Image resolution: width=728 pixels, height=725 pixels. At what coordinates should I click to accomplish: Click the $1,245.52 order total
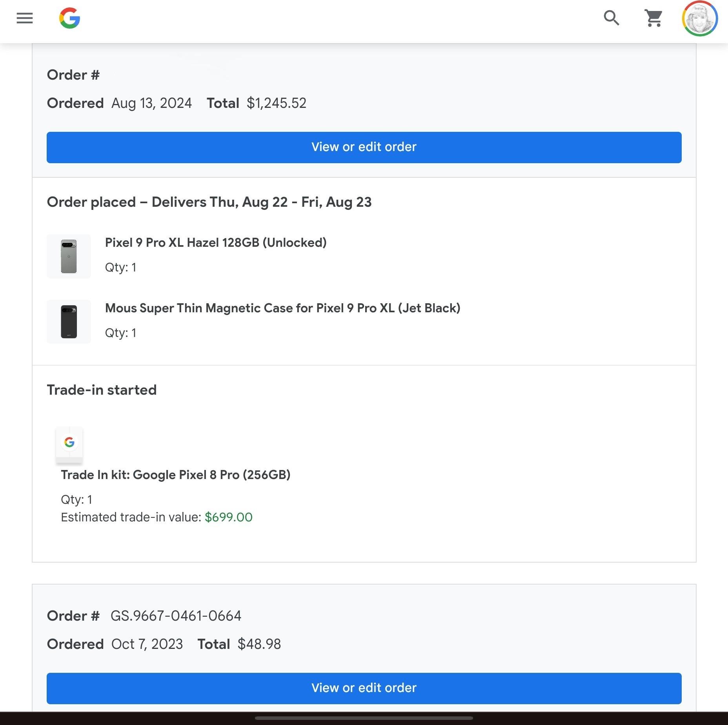tap(277, 103)
